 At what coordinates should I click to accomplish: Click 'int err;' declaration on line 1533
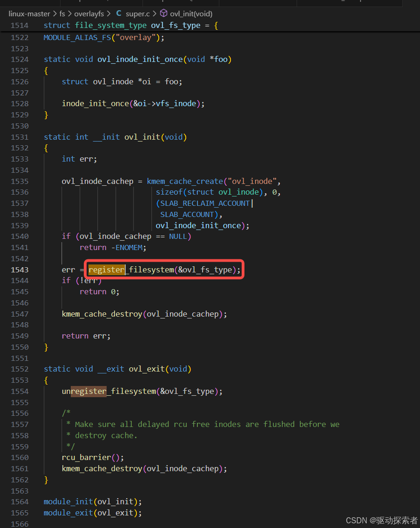(79, 159)
